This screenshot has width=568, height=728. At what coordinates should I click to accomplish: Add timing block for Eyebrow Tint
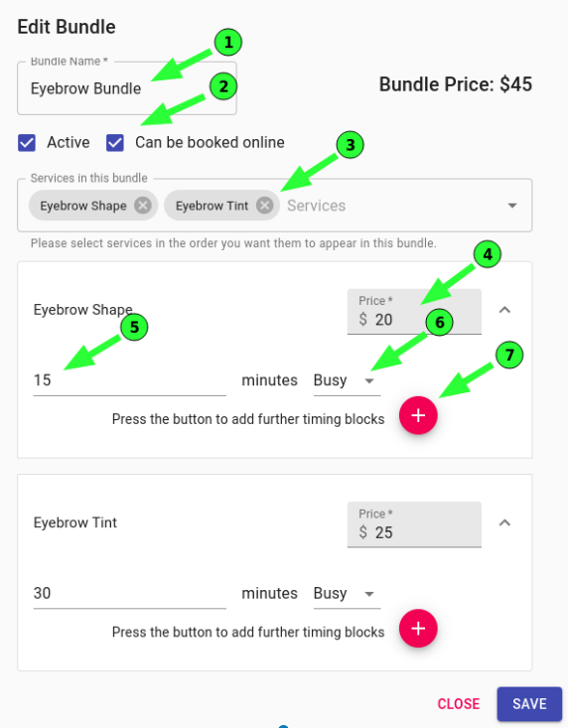coord(418,628)
